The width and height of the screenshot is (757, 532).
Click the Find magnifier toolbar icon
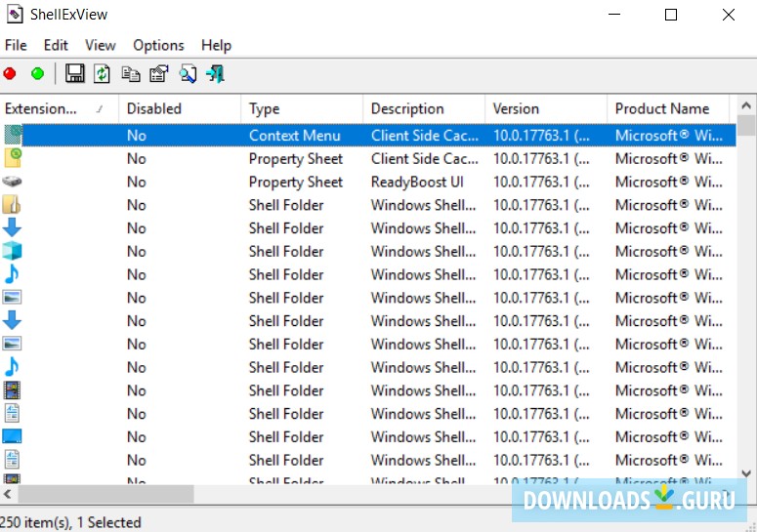[188, 74]
